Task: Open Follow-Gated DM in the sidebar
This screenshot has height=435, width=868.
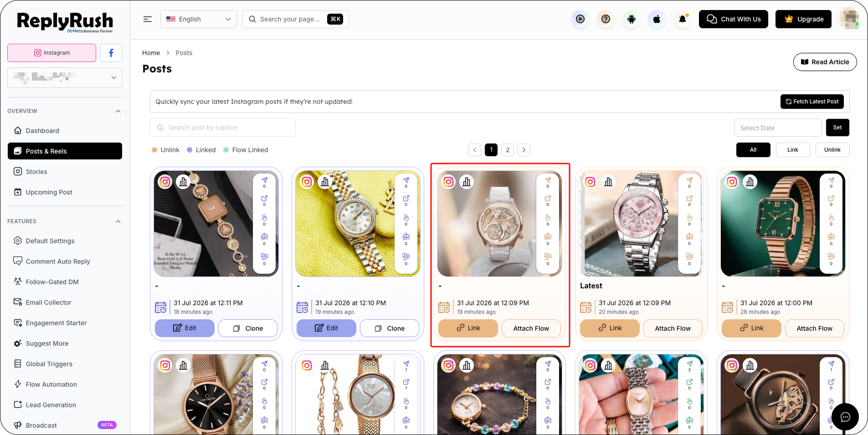Action: pyautogui.click(x=65, y=282)
